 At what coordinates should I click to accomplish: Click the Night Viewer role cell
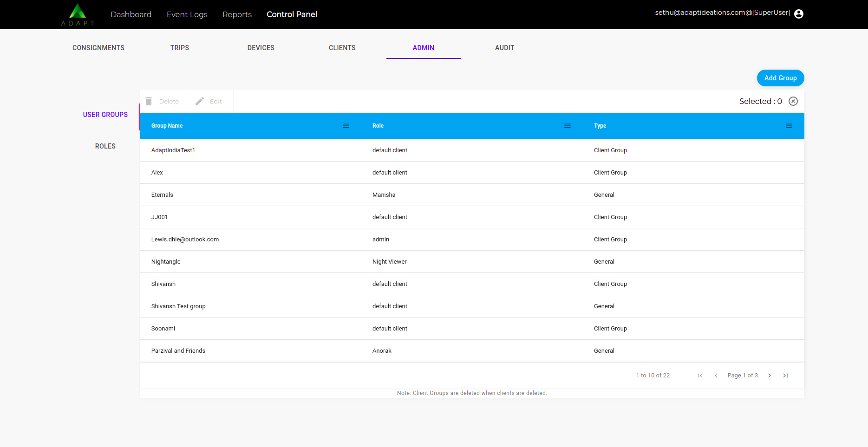click(x=390, y=262)
